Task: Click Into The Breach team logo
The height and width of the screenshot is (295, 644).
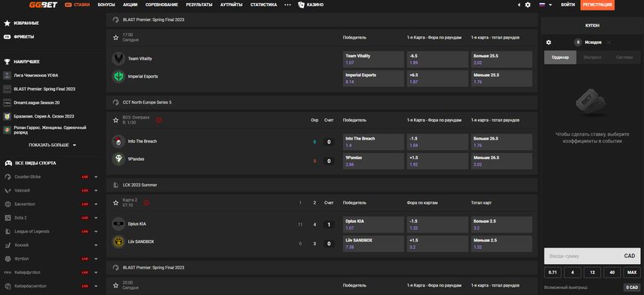Action: [118, 141]
